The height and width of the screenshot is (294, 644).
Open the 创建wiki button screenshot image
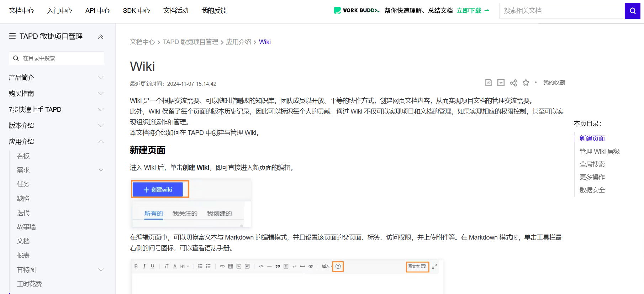coord(191,203)
